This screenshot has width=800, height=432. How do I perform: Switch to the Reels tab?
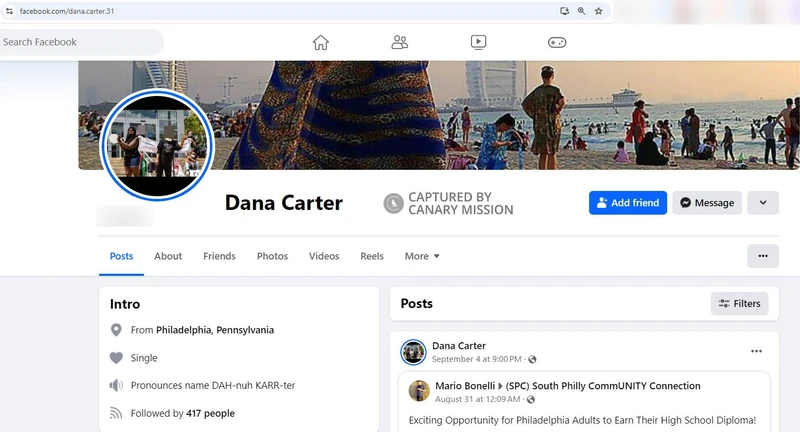pos(372,256)
